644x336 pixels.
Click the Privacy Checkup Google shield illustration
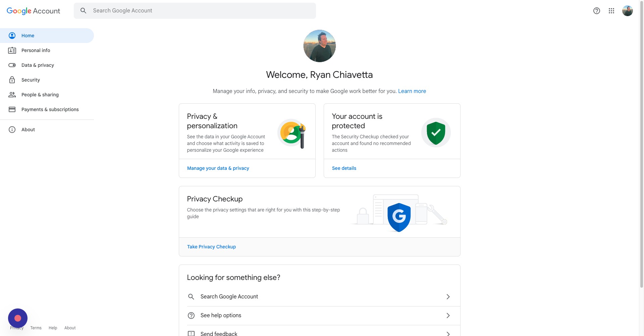click(399, 217)
